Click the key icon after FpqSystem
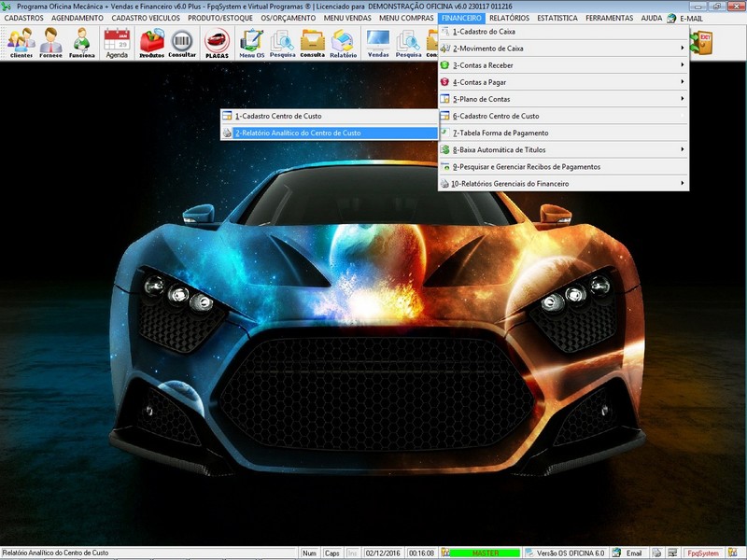This screenshot has height=560, width=747. tap(732, 553)
